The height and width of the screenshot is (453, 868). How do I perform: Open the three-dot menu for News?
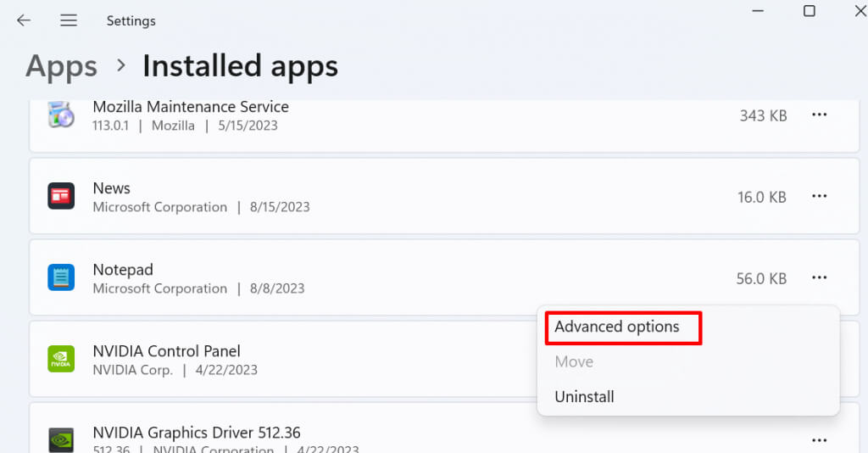[x=819, y=197]
